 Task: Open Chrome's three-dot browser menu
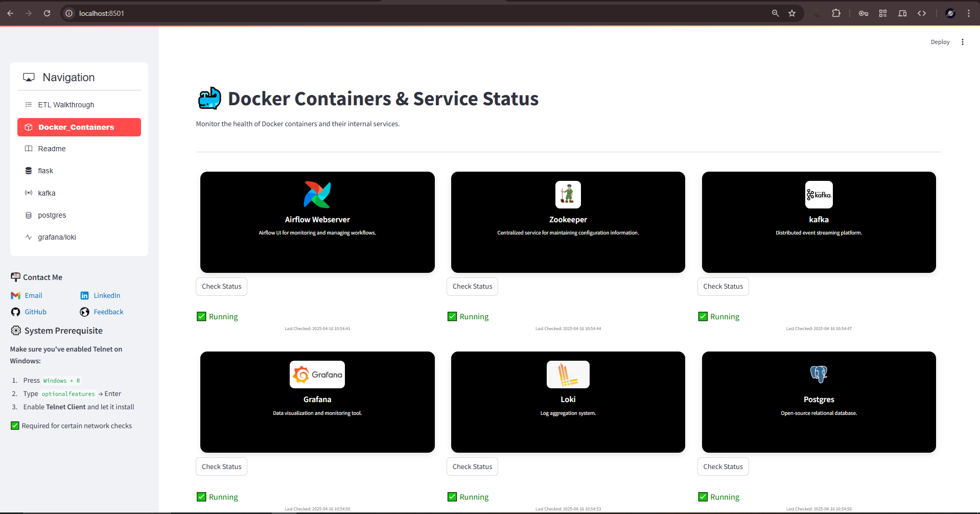click(x=969, y=13)
